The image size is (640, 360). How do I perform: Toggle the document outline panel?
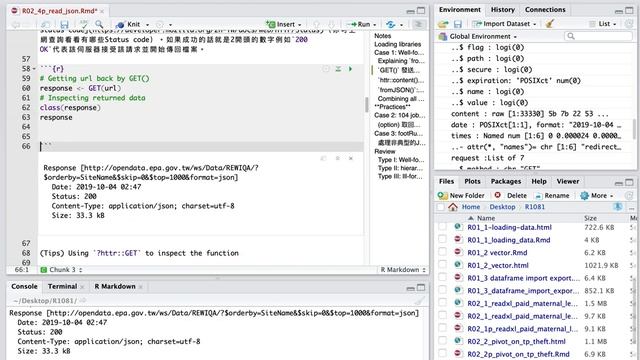point(418,24)
